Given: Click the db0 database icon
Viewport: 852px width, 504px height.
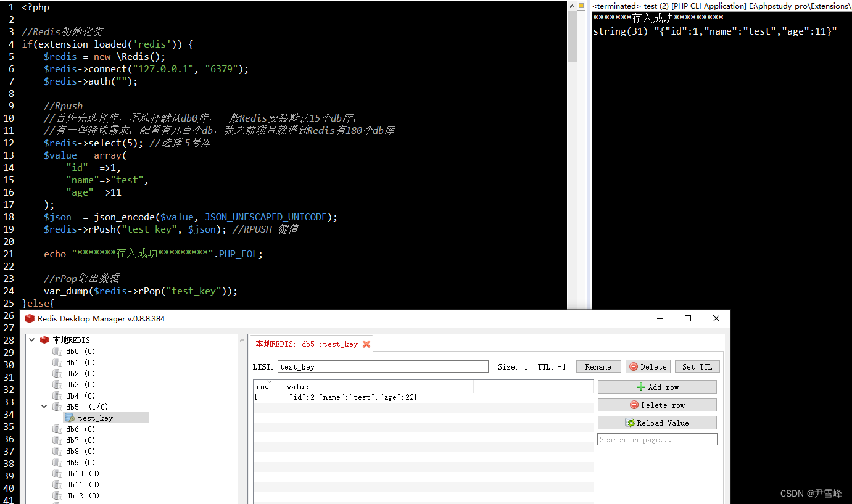Looking at the screenshot, I should [x=57, y=352].
